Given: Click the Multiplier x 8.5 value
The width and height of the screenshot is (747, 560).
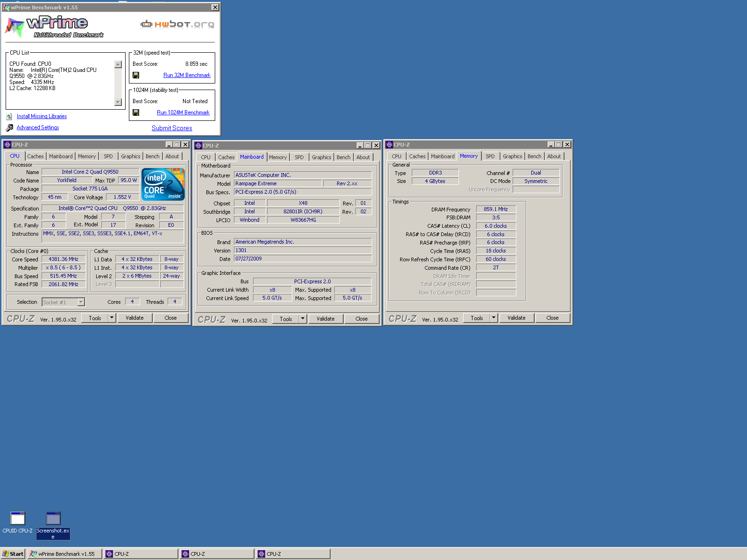Looking at the screenshot, I should (x=63, y=267).
